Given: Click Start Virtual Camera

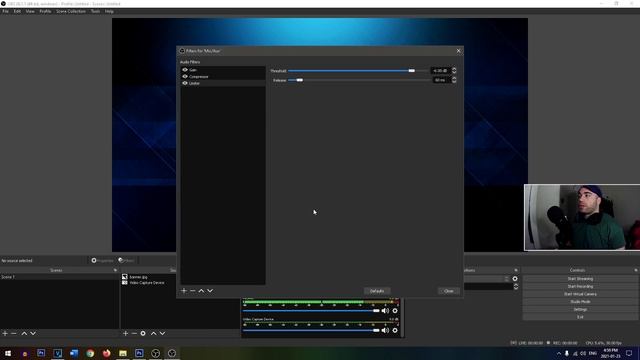Looking at the screenshot, I should [x=580, y=294].
